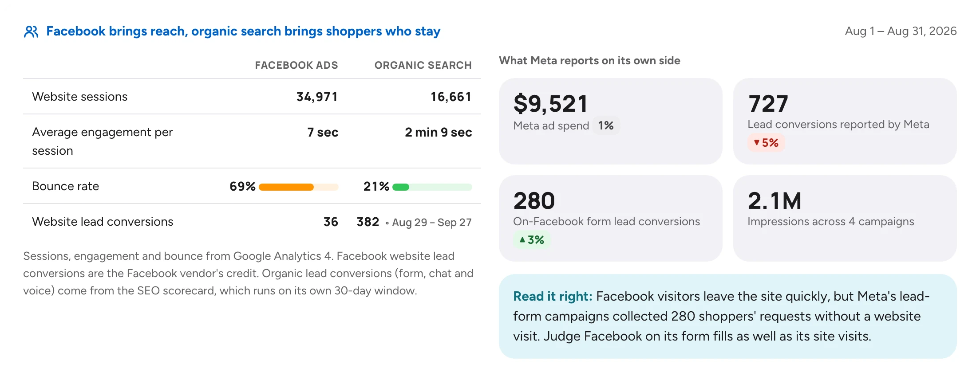Click the Read it right callout box
The height and width of the screenshot is (380, 980).
point(727,316)
